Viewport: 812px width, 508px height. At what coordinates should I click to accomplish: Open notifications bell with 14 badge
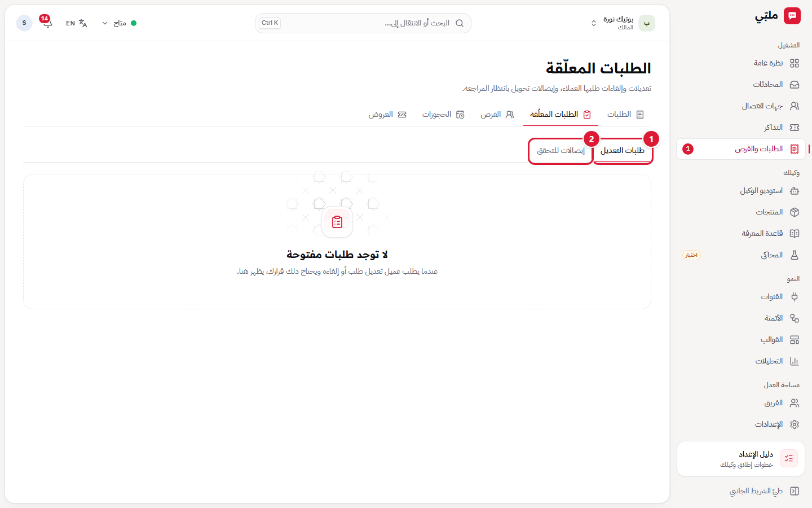coord(46,23)
